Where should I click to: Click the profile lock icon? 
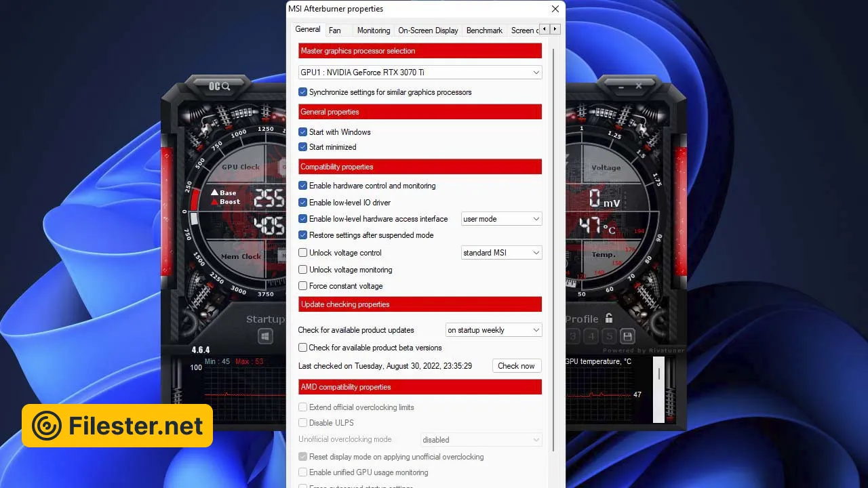click(x=609, y=318)
